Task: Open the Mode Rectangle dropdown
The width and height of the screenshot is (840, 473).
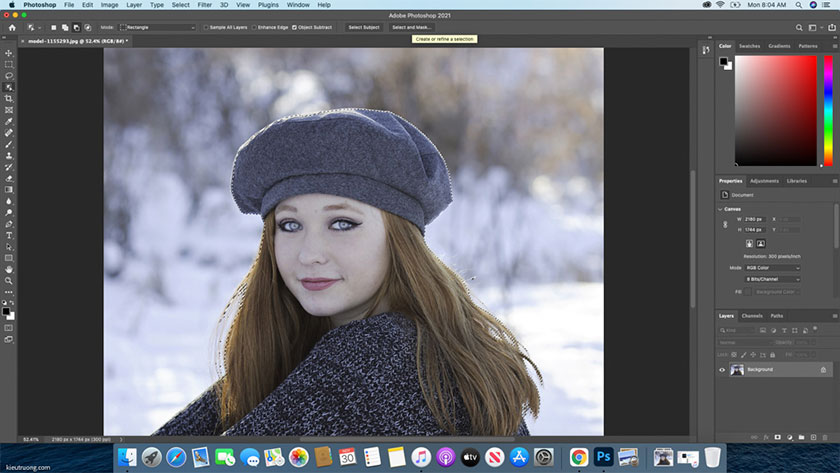Action: tap(157, 27)
